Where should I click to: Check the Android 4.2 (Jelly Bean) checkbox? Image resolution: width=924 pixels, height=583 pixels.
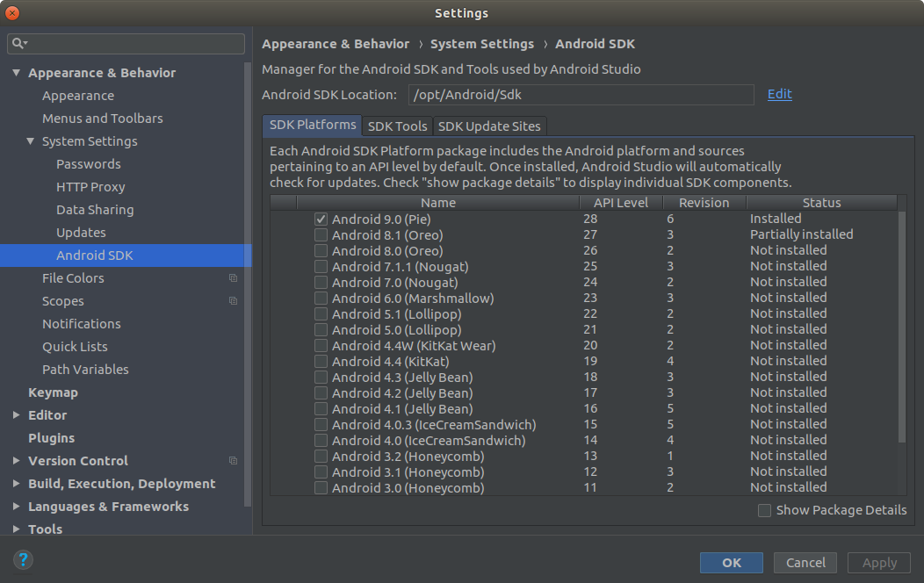[x=321, y=392]
